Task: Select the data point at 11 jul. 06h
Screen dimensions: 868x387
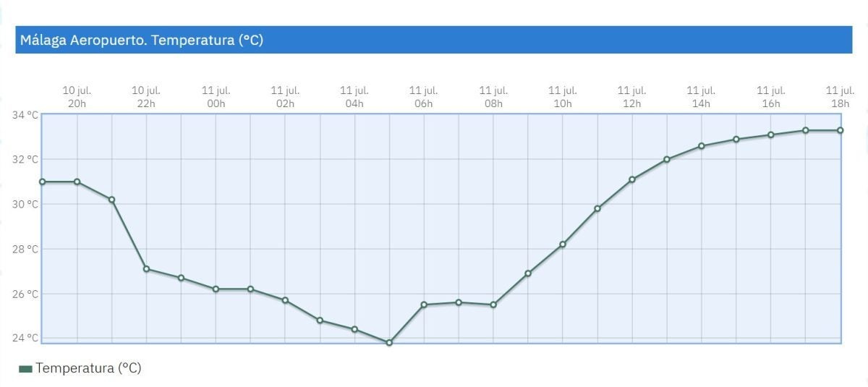Action: (x=424, y=305)
